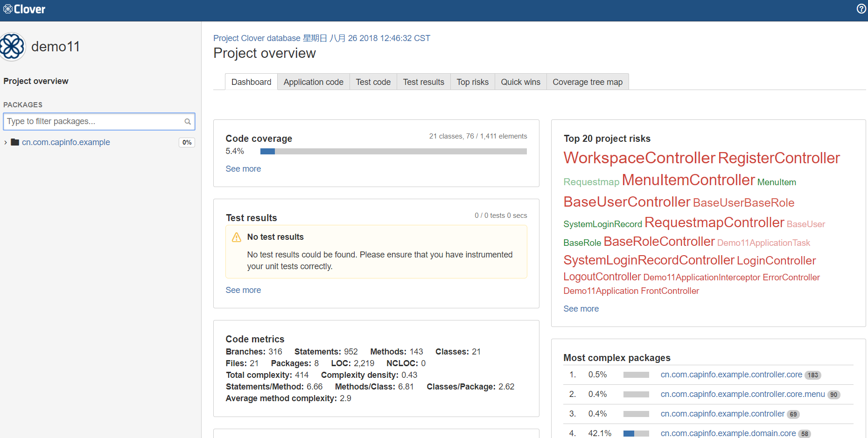
Task: Click the 5.4% code coverage progress bar
Action: (x=393, y=152)
